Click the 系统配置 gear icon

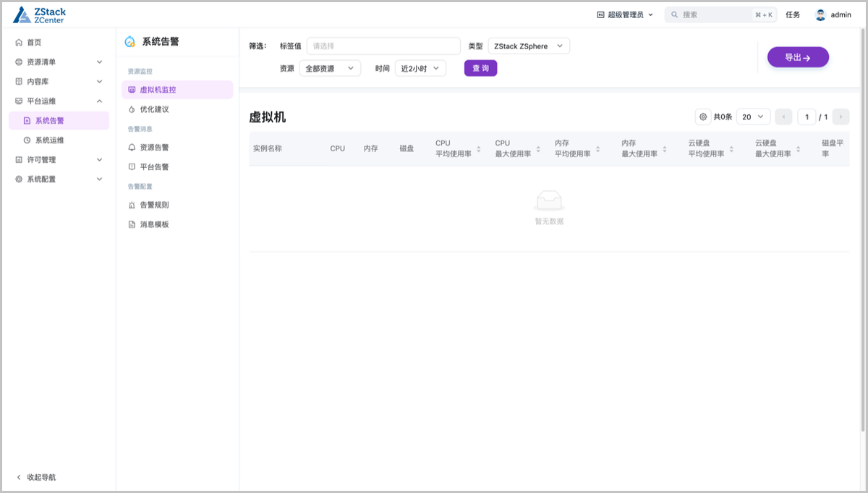click(x=19, y=180)
